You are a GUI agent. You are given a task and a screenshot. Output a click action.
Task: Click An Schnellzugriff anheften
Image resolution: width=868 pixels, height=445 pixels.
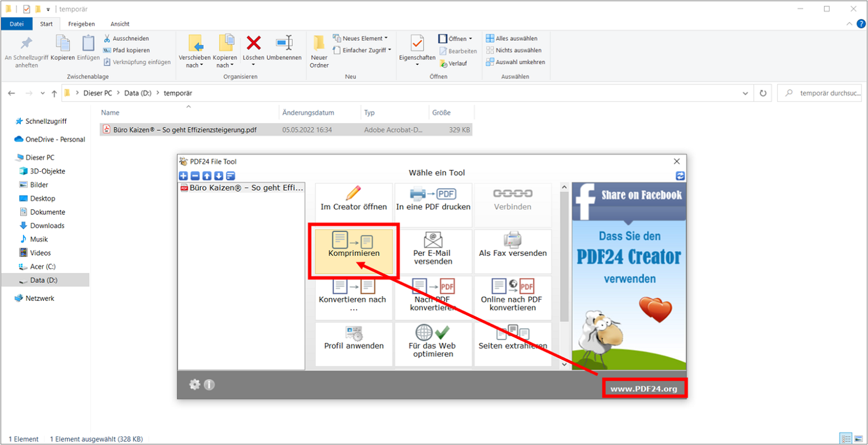[x=27, y=52]
